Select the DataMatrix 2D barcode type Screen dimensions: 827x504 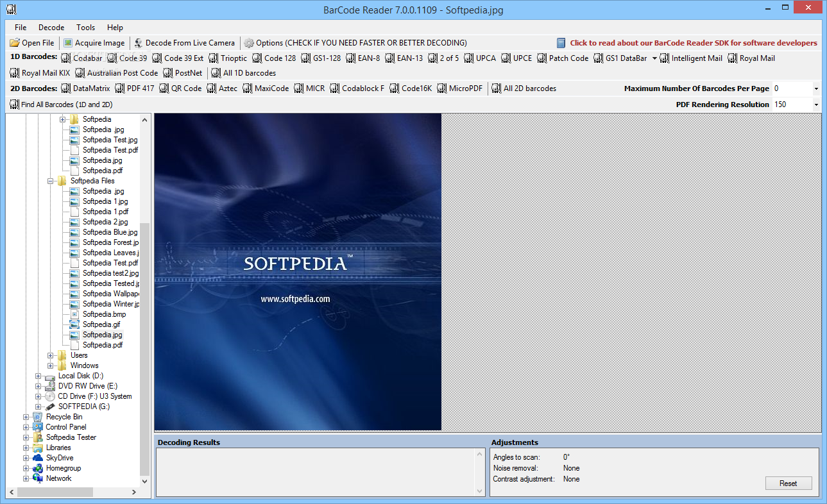point(85,88)
